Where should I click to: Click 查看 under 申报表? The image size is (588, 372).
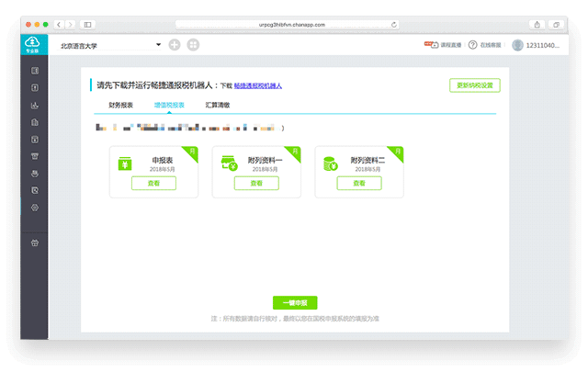click(x=153, y=184)
